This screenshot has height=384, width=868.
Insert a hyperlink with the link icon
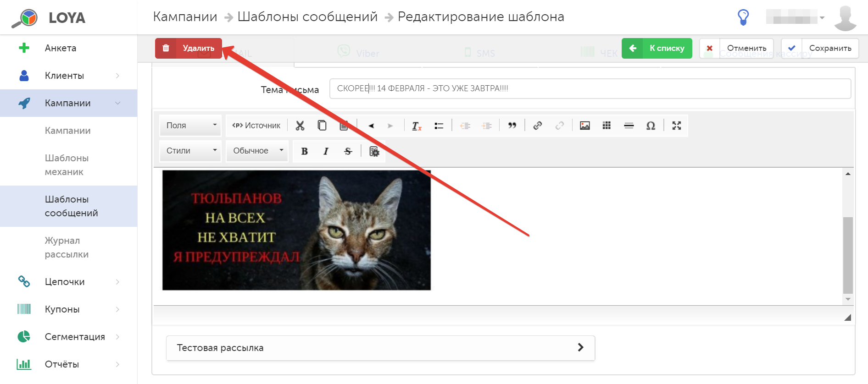[x=538, y=126]
